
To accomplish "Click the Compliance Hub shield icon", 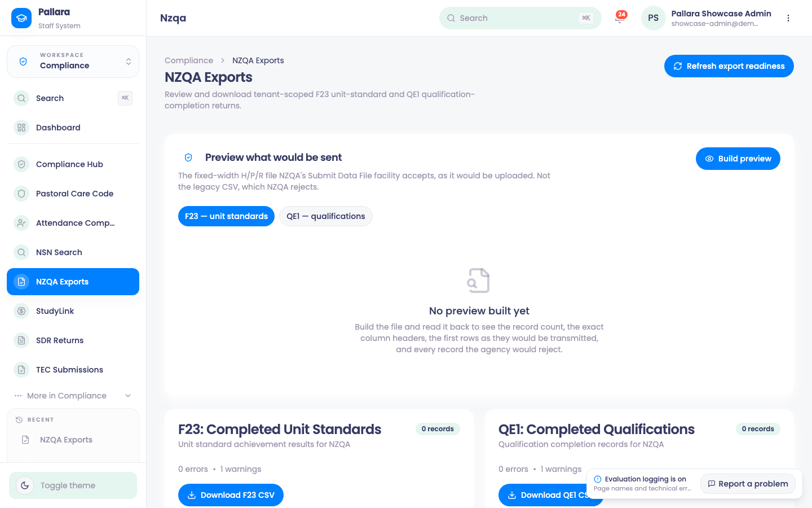I will point(21,164).
